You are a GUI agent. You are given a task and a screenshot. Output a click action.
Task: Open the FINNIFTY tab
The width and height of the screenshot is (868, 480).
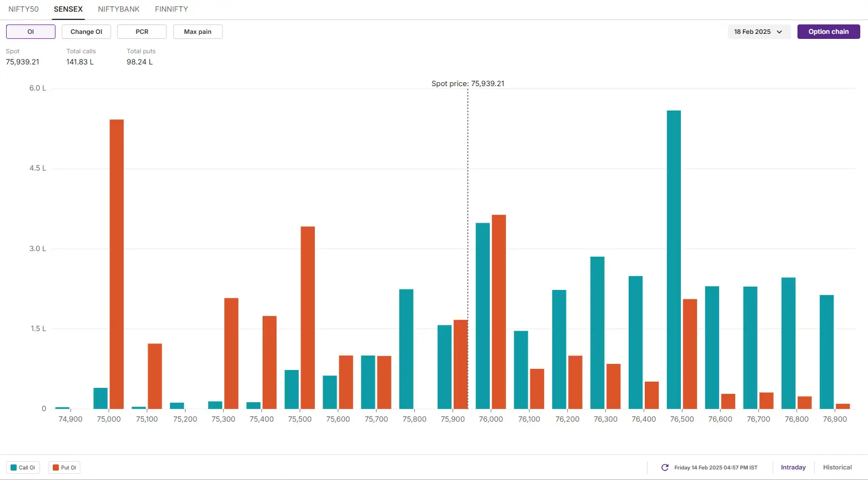172,9
